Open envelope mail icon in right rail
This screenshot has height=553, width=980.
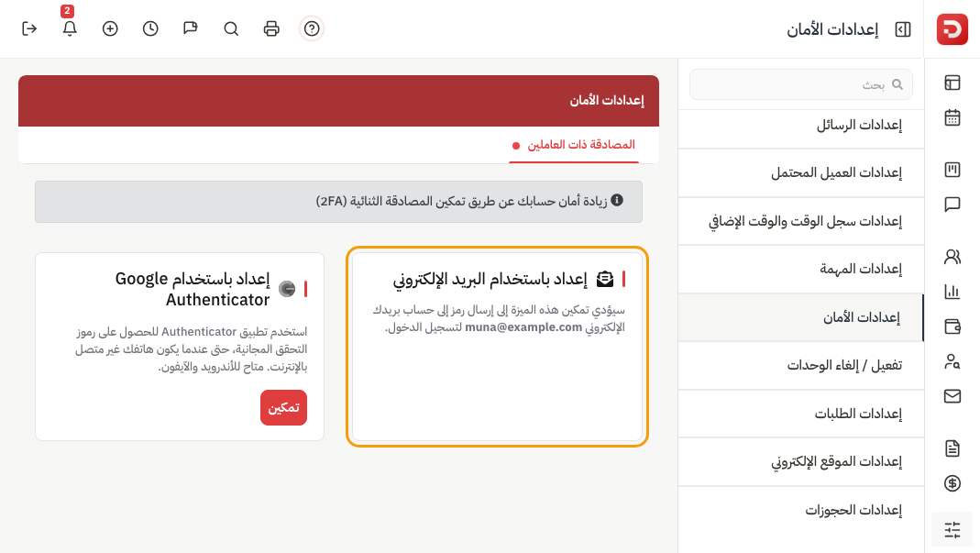tap(952, 396)
